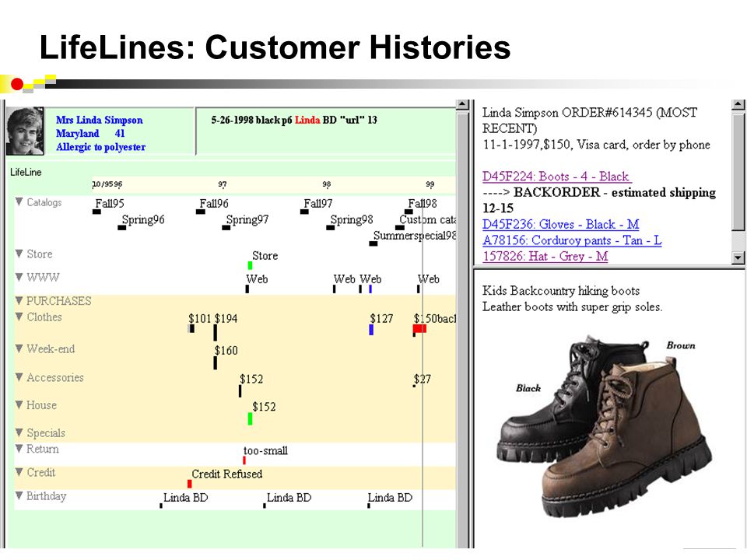Select the $101 Clothes purchase marker
This screenshot has height=560, width=747.
pos(191,328)
